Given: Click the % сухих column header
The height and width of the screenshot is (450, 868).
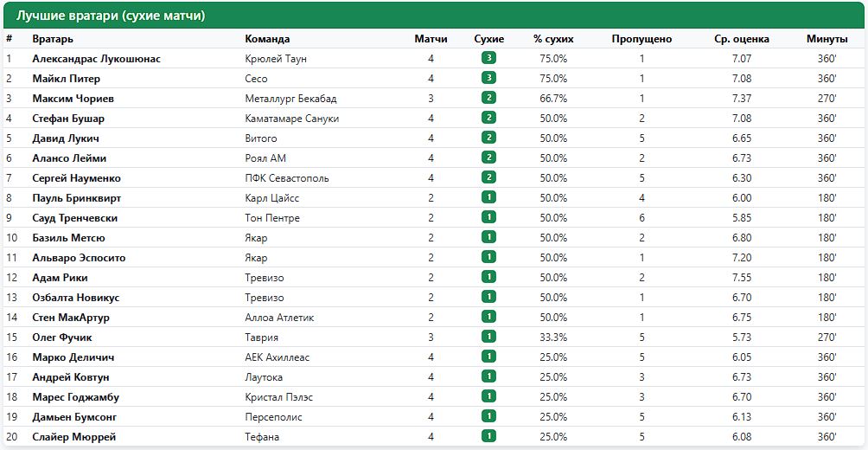Looking at the screenshot, I should coord(553,39).
